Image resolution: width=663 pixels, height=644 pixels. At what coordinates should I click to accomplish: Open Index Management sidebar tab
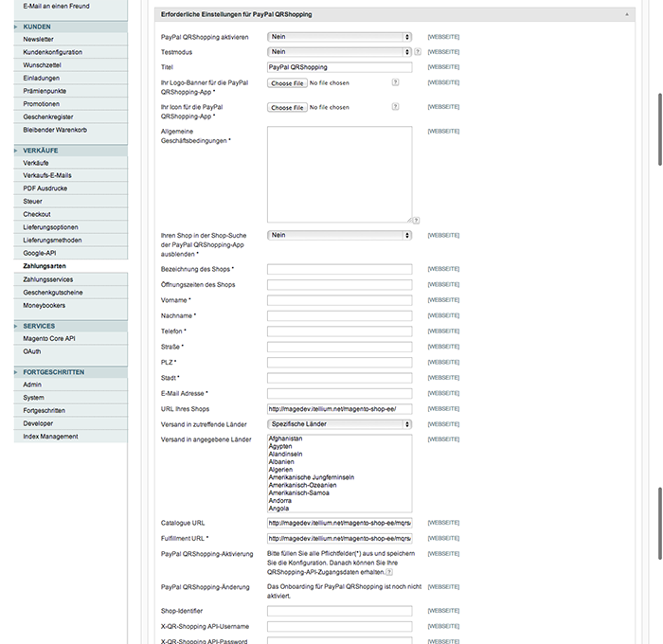71,437
